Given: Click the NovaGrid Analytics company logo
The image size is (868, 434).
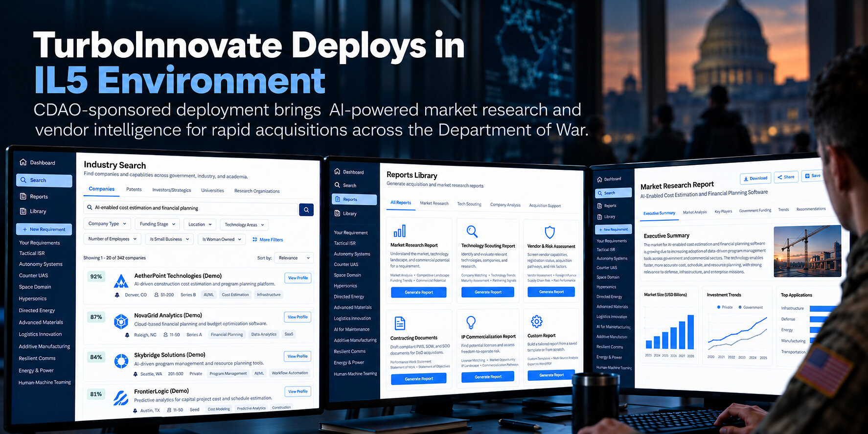Looking at the screenshot, I should [121, 321].
